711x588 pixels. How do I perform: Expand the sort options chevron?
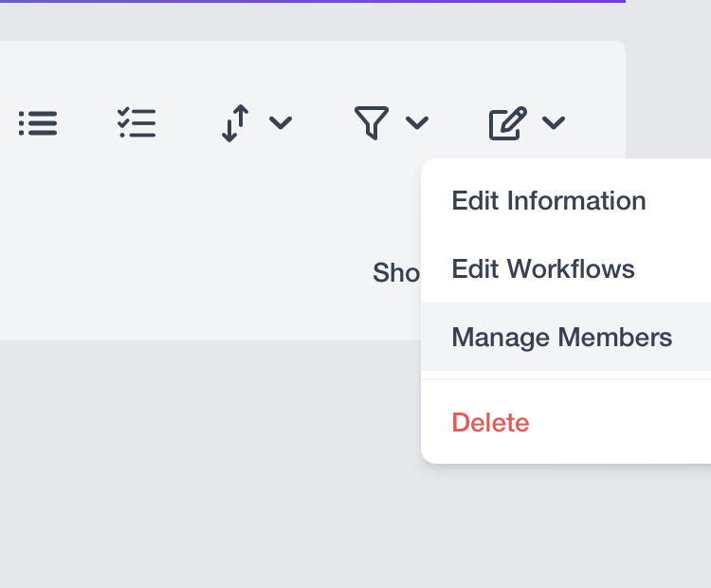pyautogui.click(x=281, y=123)
